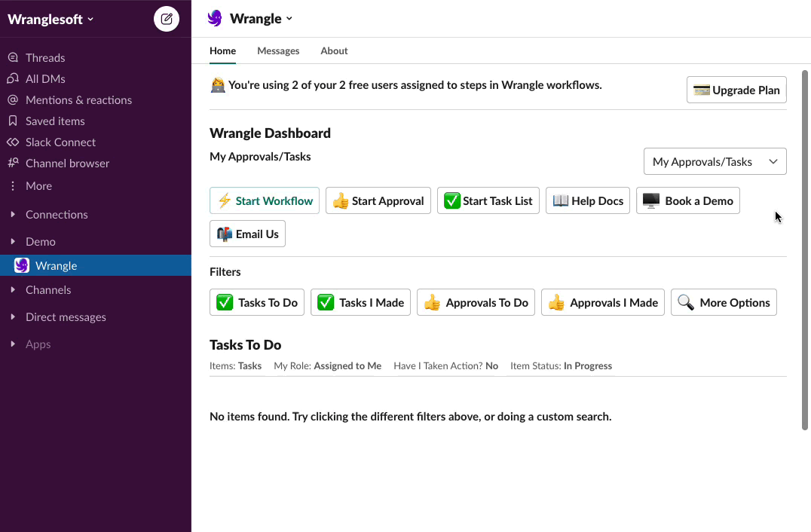This screenshot has width=811, height=532.
Task: Apply the Tasks To Do filter
Action: 257,302
